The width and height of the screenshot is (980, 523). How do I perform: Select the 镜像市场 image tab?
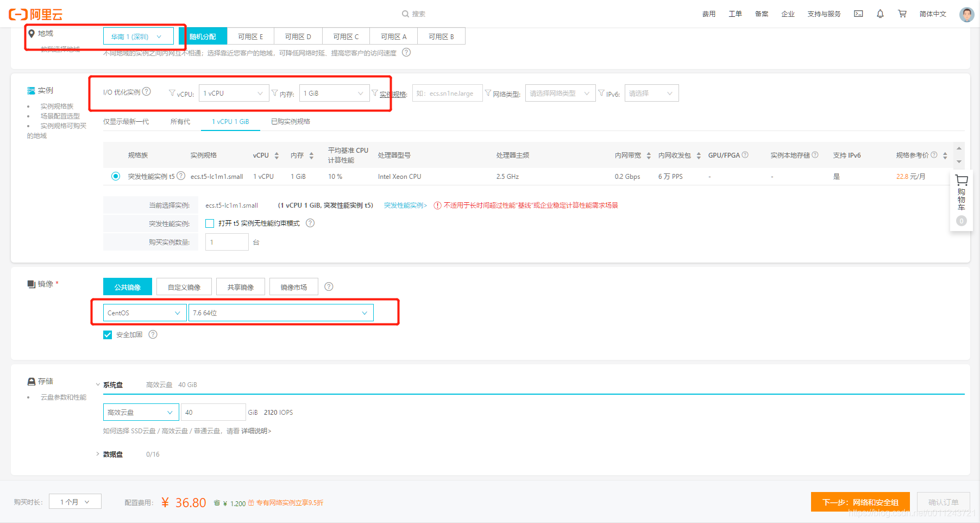coord(294,287)
